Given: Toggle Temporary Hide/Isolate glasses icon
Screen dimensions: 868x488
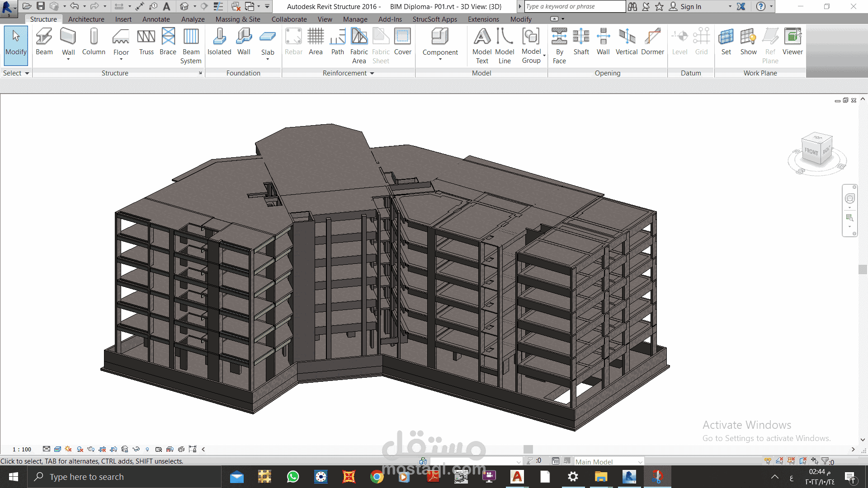Looking at the screenshot, I should pos(136,449).
